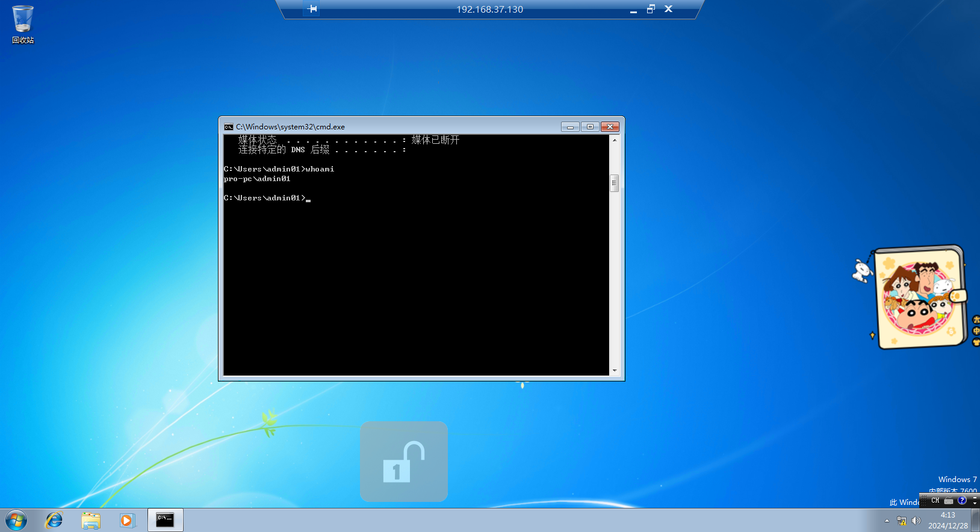
Task: Minimize the 192.168.37.130 remote session
Action: point(633,10)
